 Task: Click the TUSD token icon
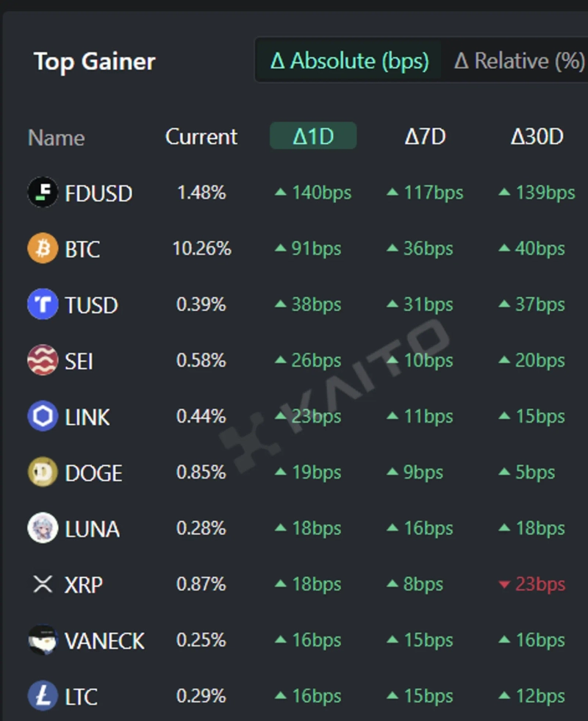click(43, 304)
